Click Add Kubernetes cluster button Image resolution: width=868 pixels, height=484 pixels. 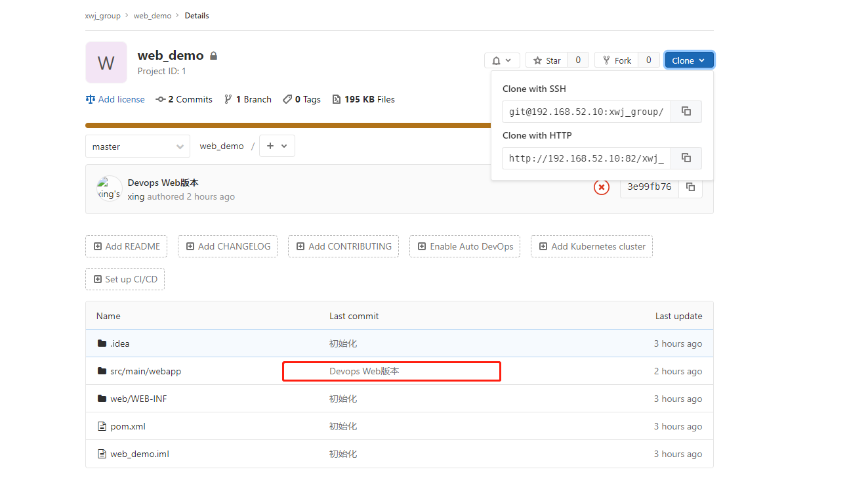click(592, 246)
